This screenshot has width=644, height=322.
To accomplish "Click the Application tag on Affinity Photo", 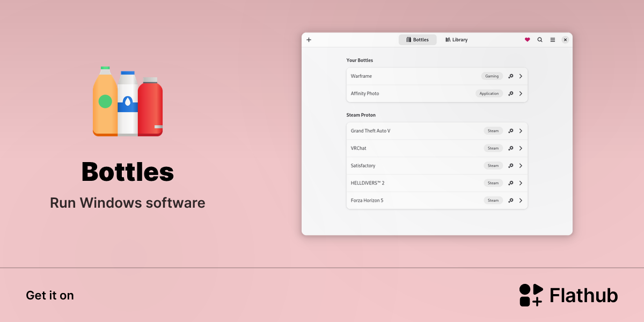I will [x=489, y=93].
